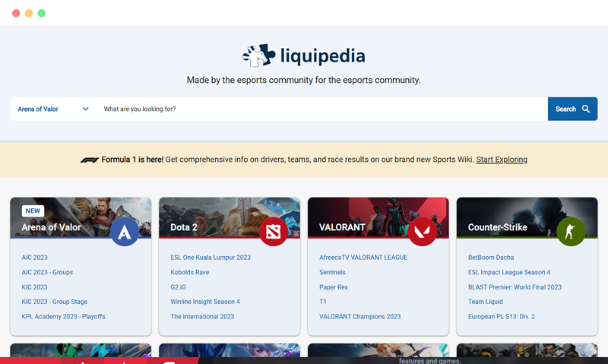Open European PL S13: Div. 2 link
608x364 pixels.
[502, 316]
